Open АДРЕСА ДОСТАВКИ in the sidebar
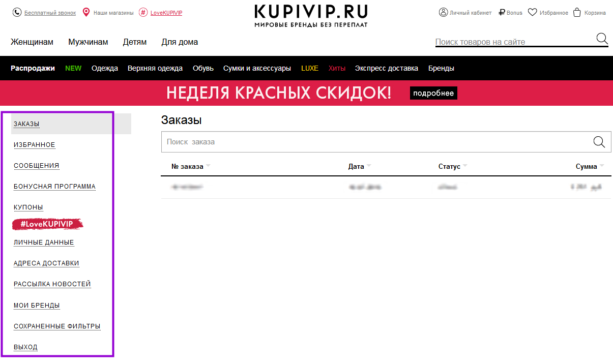Screen dimensions: 613x364 coord(46,263)
